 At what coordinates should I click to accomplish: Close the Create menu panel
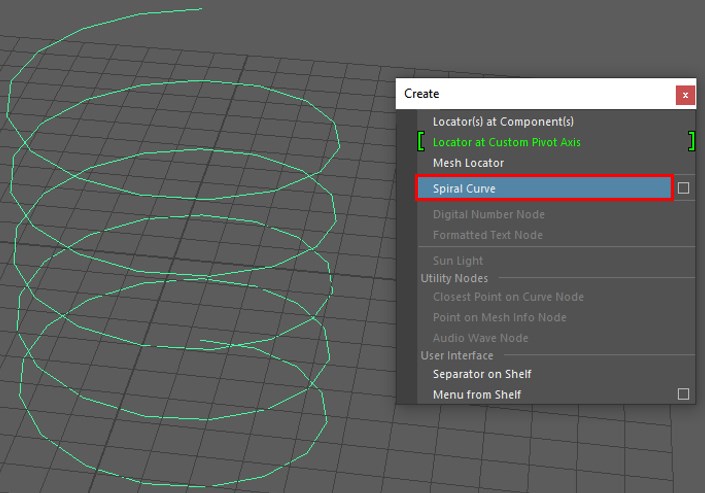pyautogui.click(x=685, y=95)
